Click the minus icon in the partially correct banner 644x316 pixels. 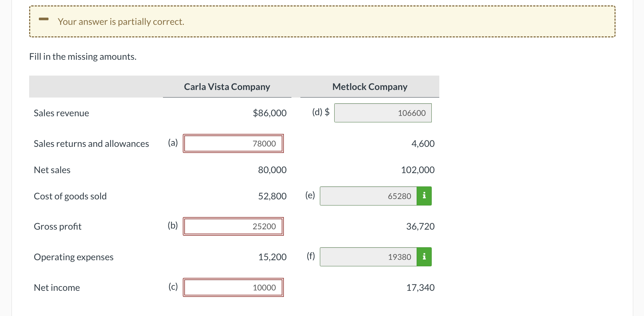[x=44, y=19]
